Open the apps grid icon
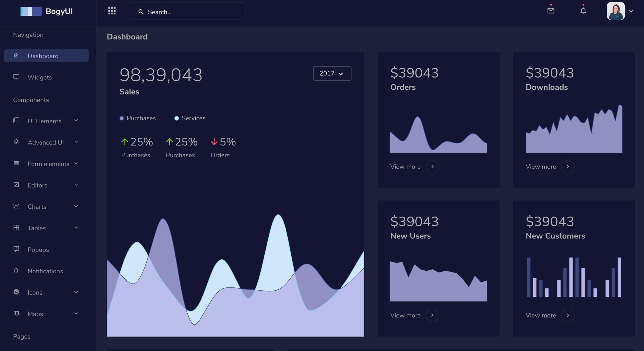The width and height of the screenshot is (644, 351). [x=112, y=11]
